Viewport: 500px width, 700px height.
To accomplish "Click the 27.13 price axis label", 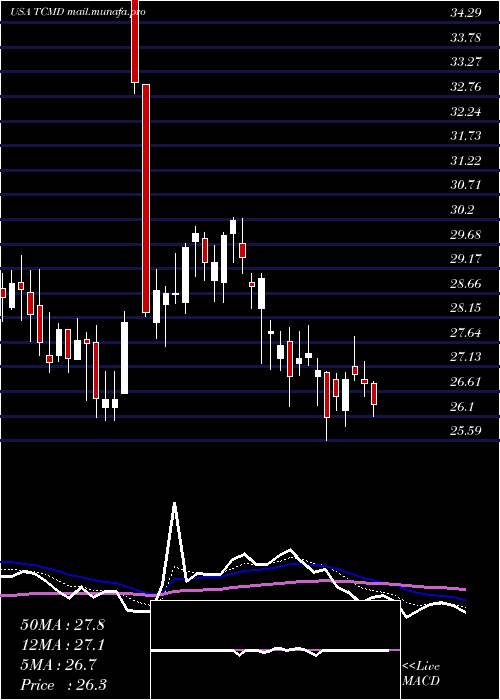I will pyautogui.click(x=466, y=357).
